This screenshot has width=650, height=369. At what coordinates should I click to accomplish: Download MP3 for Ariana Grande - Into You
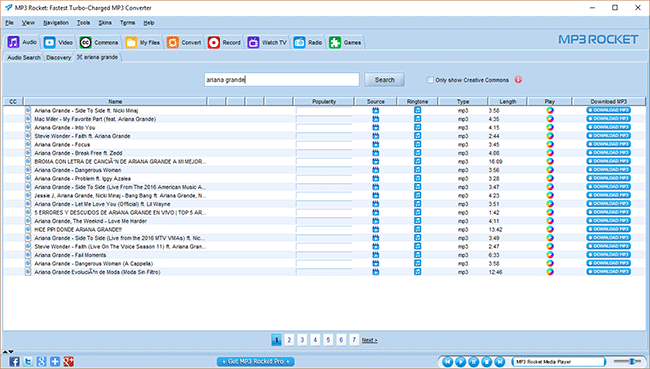608,127
